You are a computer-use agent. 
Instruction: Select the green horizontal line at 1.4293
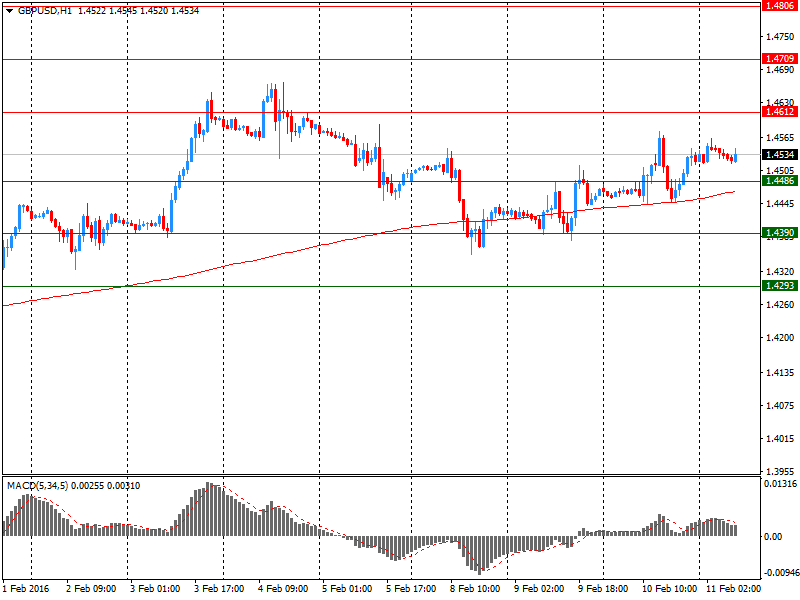382,286
